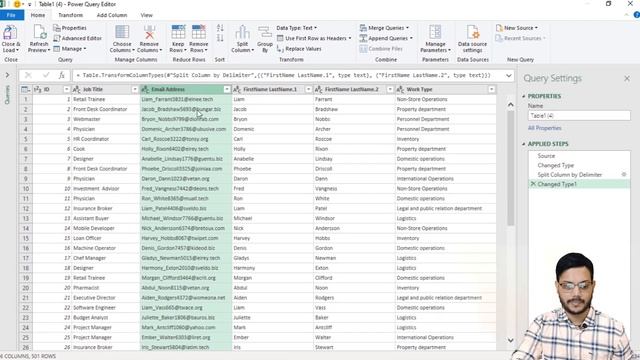Screen dimensions: 640x360
Task: Close the Query Settings pane
Action: (x=627, y=78)
